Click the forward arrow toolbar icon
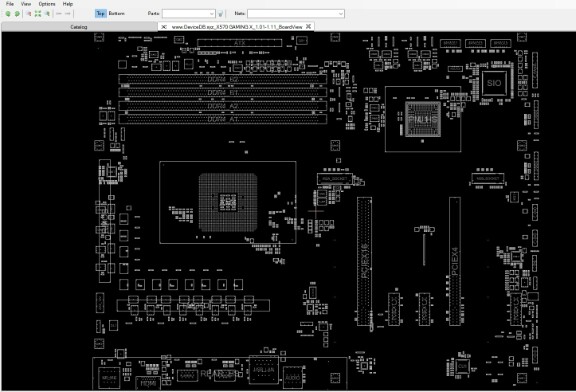576x392 pixels. point(68,14)
